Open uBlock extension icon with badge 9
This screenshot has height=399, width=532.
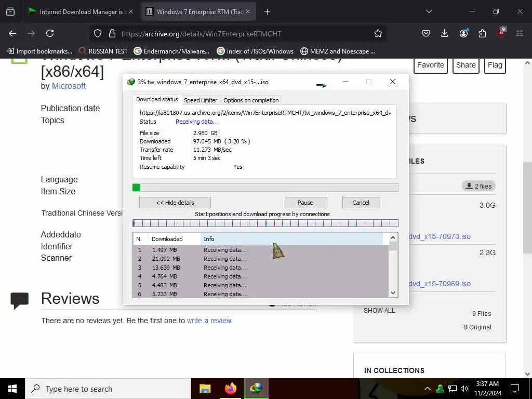point(501,33)
